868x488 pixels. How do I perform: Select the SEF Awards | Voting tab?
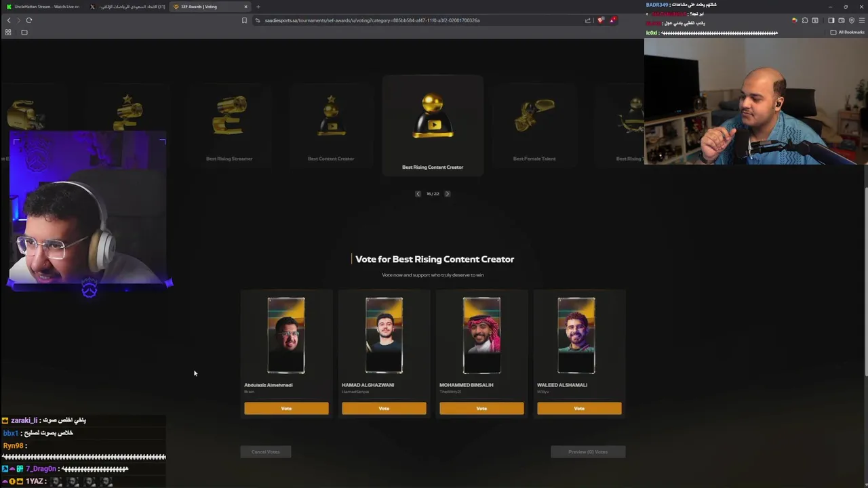(x=210, y=7)
